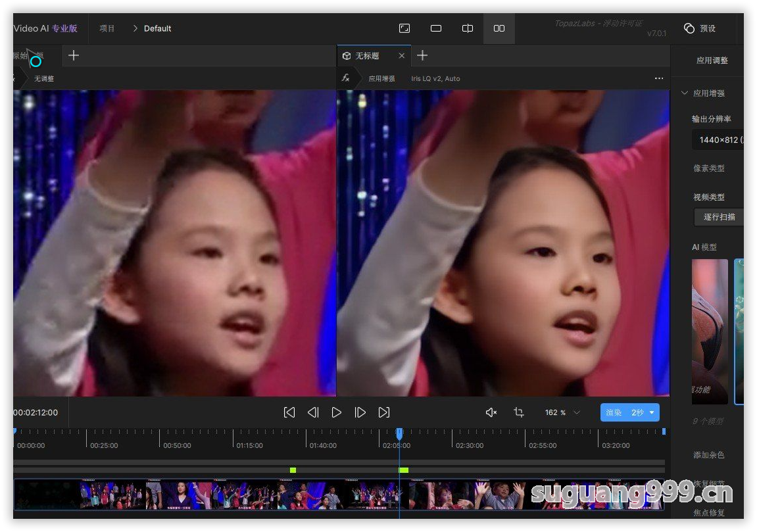Open the three-dot menu beside Iris LQ v2
757x532 pixels.
[x=659, y=78]
